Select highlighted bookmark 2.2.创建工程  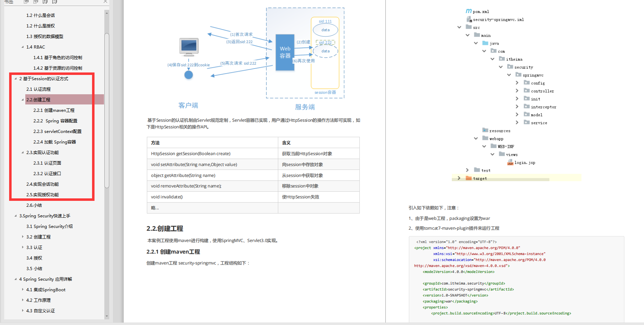click(38, 100)
